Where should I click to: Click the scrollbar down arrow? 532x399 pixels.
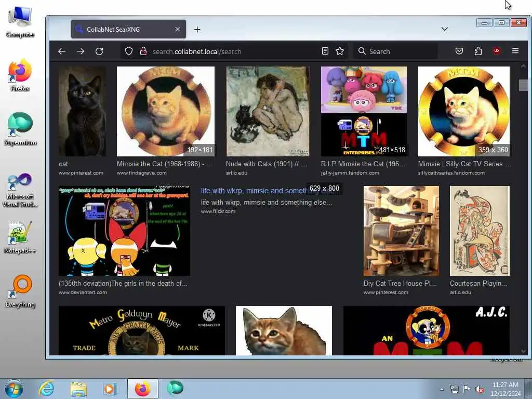click(523, 351)
